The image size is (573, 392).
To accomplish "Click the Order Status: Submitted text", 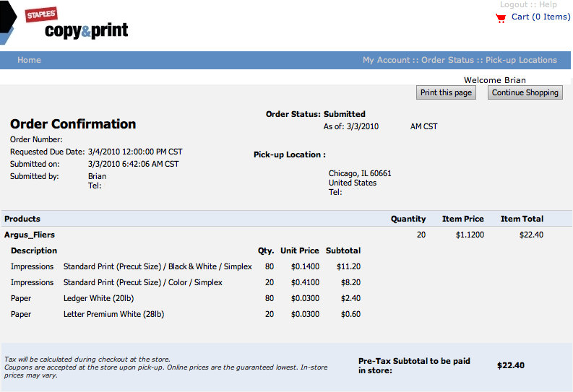I will pyautogui.click(x=315, y=114).
